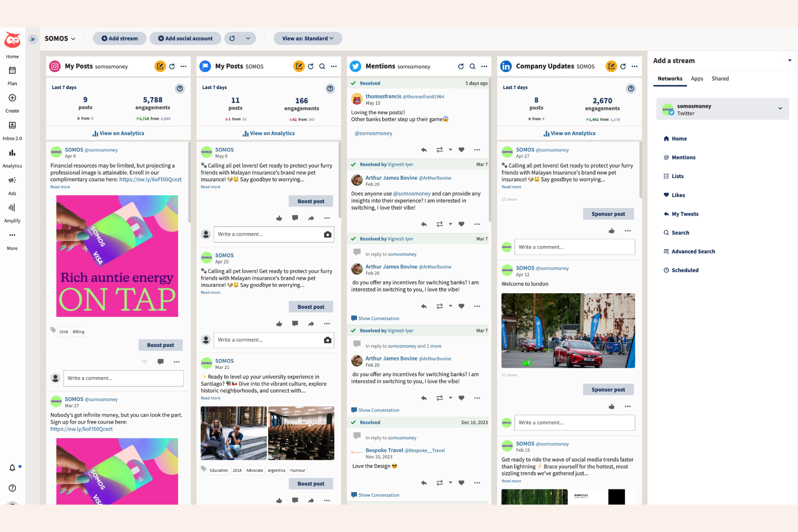Retweet the thomasfrancis mention
The height and width of the screenshot is (532, 798).
(439, 150)
